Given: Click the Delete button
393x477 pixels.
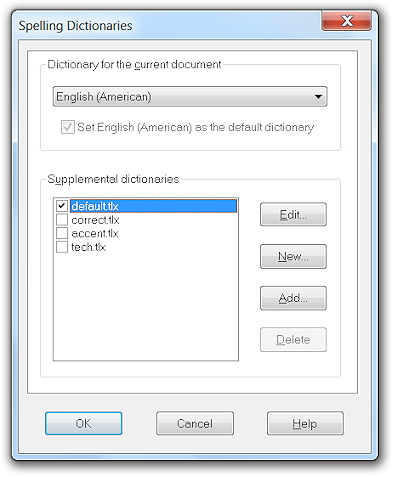Looking at the screenshot, I should tap(293, 339).
